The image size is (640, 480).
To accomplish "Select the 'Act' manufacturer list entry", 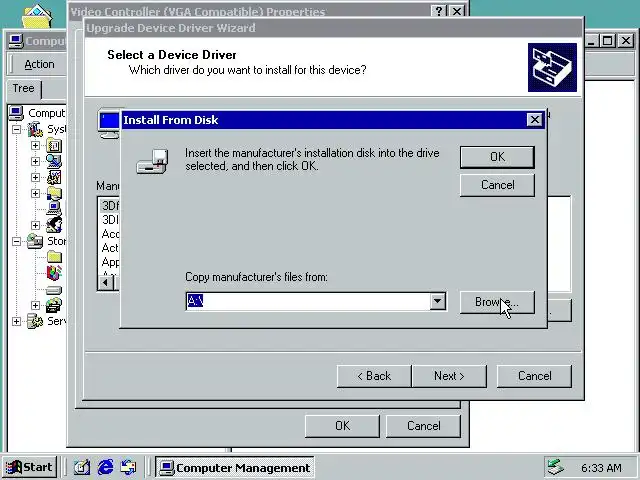I will coord(110,248).
